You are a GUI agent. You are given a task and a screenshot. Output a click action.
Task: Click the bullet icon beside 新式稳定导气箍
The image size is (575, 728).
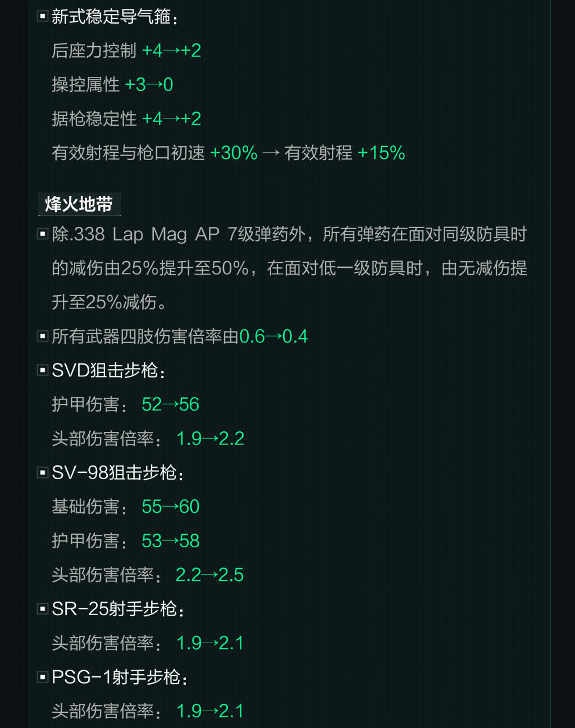pos(42,16)
